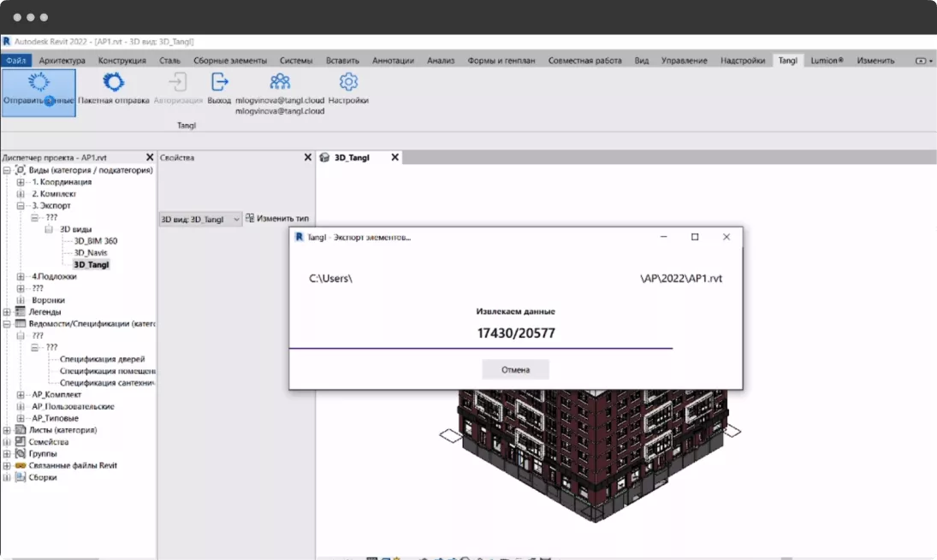
Task: Open the mlogvinova@tangl.cloud account icon
Action: click(280, 82)
